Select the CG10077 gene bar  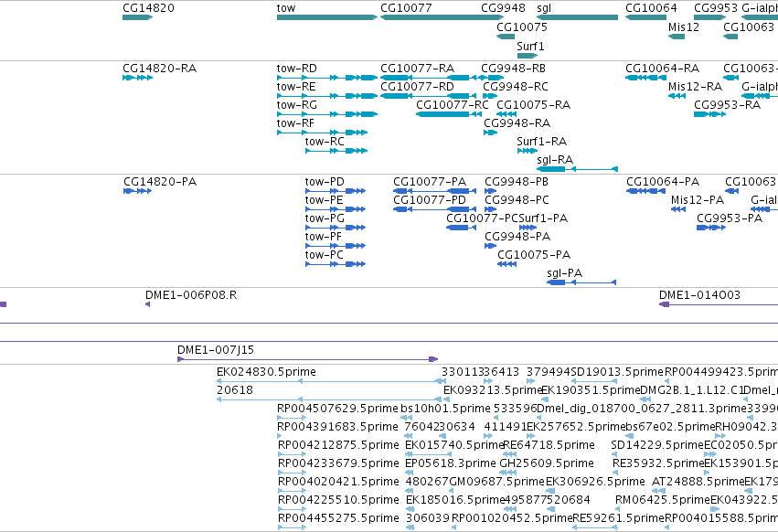point(442,17)
